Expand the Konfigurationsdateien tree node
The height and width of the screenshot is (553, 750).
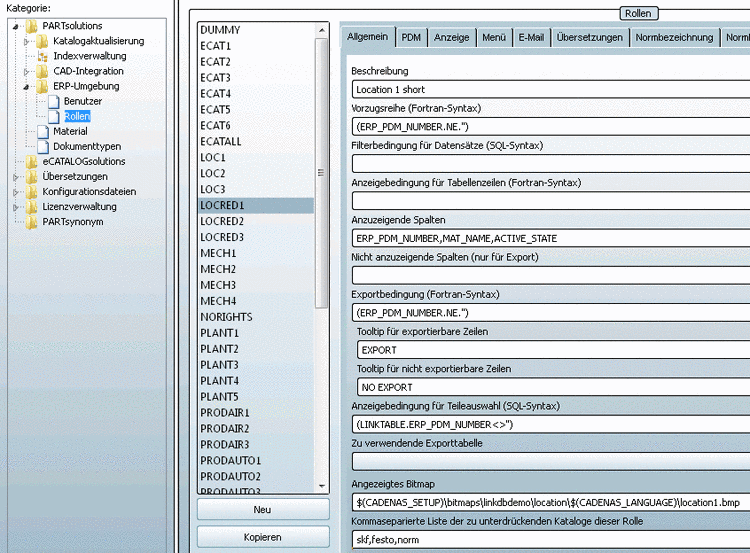tap(16, 192)
